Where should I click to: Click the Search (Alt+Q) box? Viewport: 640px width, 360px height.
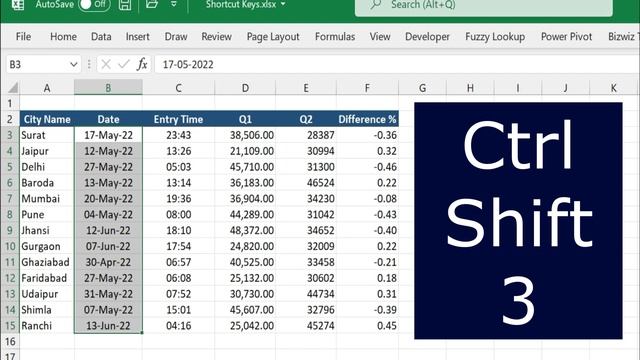coord(484,6)
